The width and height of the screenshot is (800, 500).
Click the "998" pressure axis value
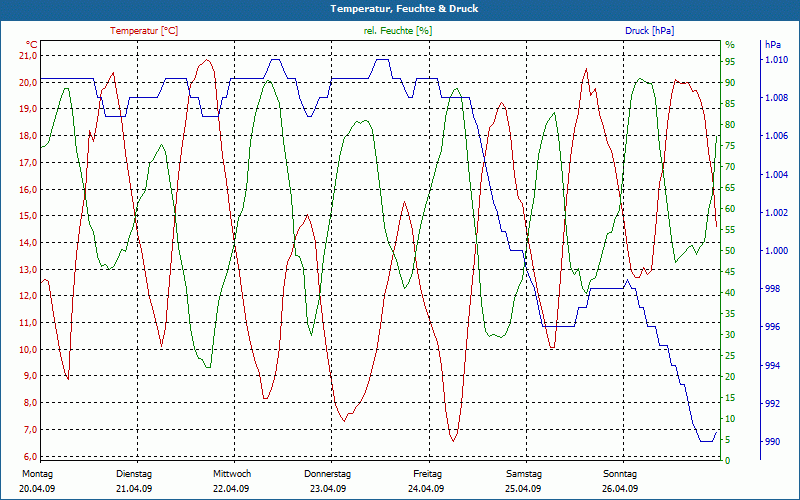click(773, 289)
